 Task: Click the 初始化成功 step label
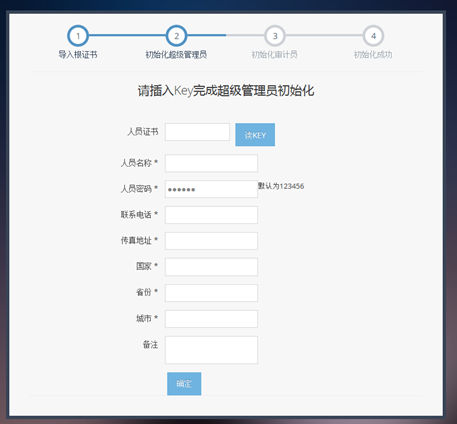[373, 54]
